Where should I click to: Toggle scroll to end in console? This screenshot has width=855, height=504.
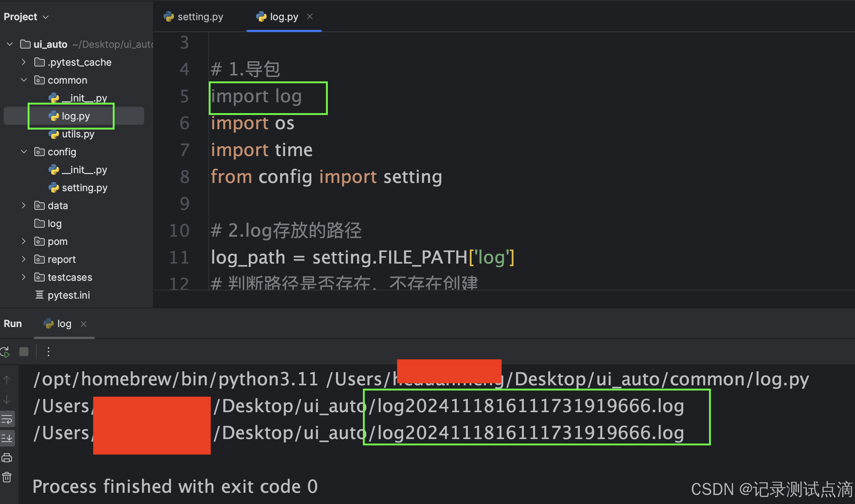tap(7, 438)
